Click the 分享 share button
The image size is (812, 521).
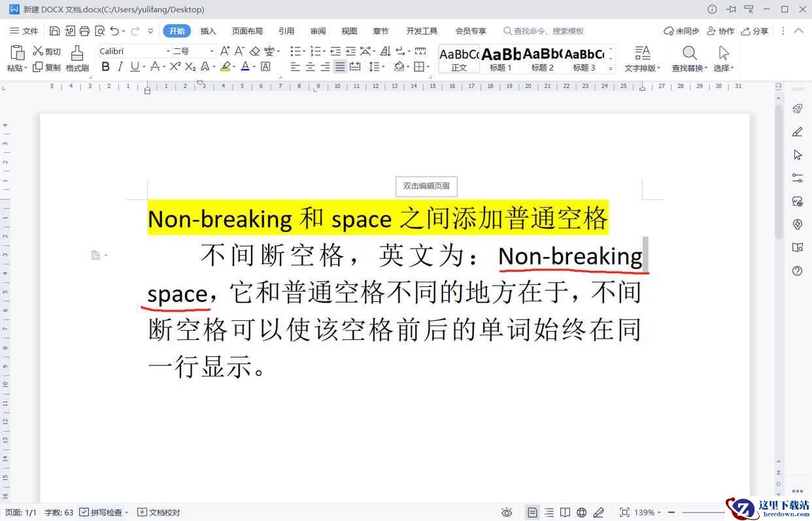pyautogui.click(x=755, y=31)
